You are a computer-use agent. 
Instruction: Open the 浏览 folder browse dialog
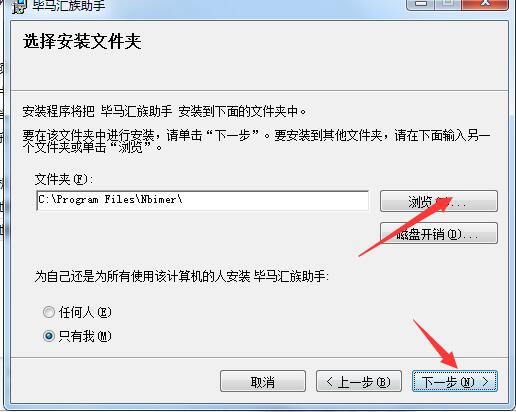point(439,201)
